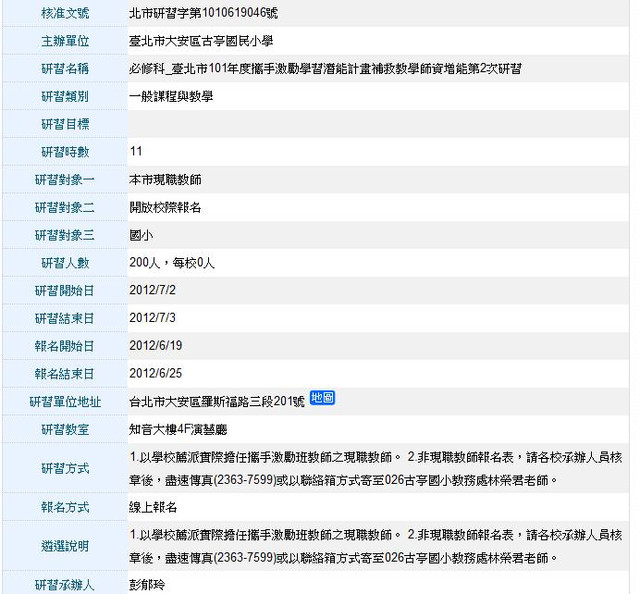The height and width of the screenshot is (594, 640).
Task: Click the study hours value 11
Action: coord(136,151)
